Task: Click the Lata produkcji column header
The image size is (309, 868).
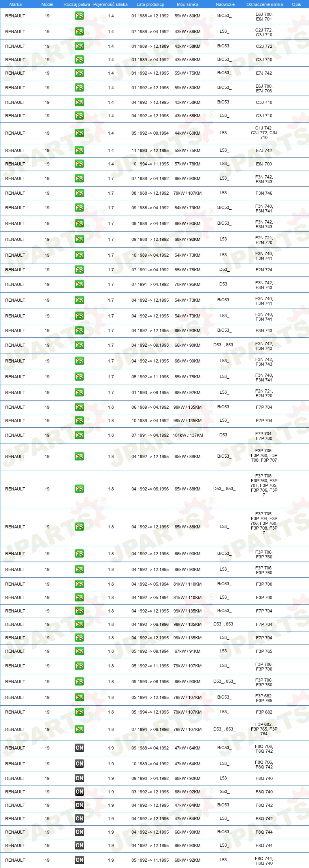Action: pos(150,4)
